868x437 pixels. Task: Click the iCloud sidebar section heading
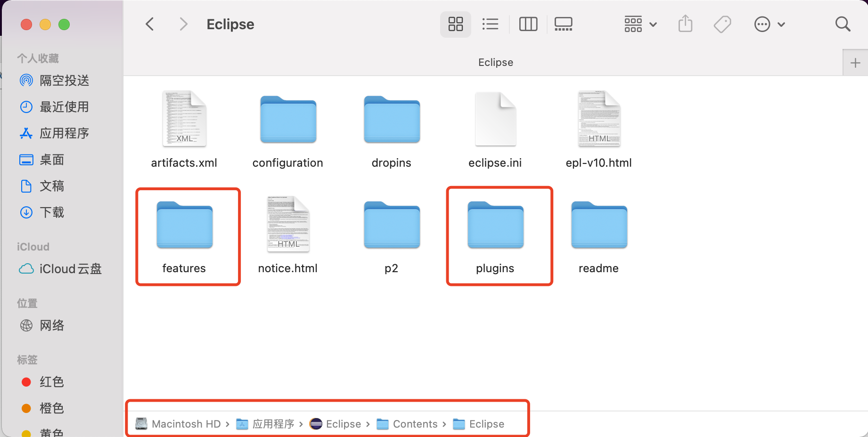(x=33, y=247)
